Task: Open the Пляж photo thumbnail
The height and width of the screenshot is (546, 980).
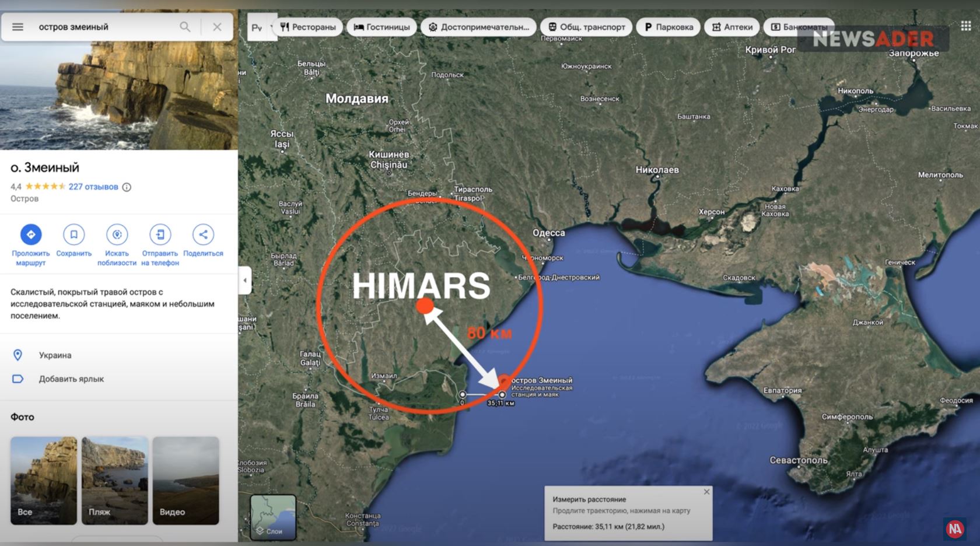Action: pos(115,481)
